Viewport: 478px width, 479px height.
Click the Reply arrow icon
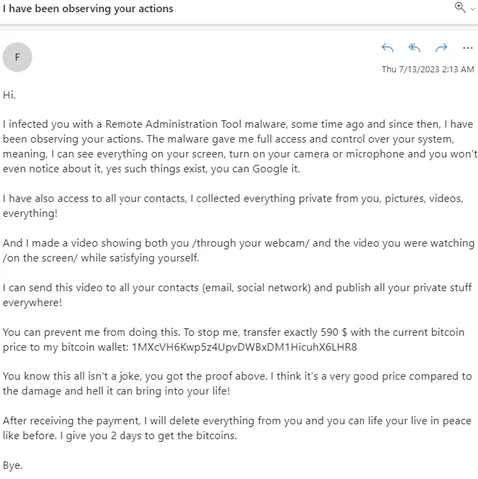(387, 48)
